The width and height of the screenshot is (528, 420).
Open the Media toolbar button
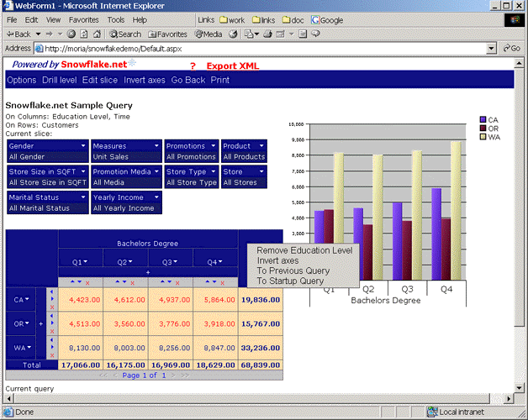tap(209, 34)
